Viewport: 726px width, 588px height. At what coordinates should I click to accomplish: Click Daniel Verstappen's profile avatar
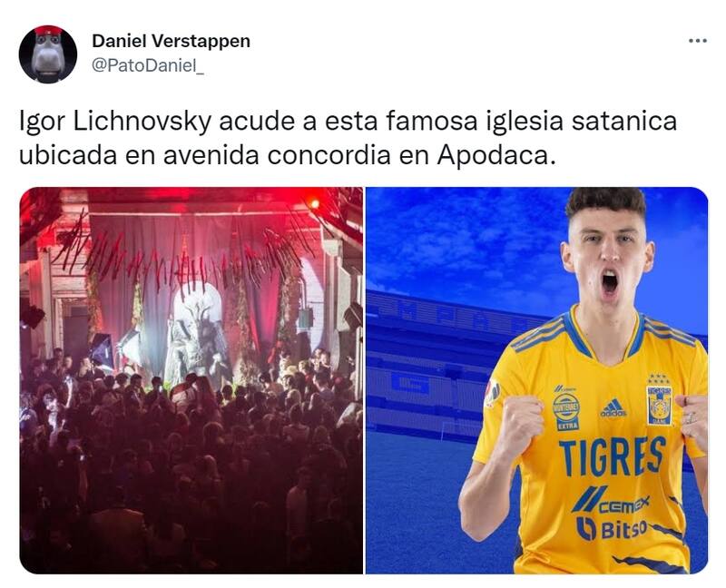pos(48,54)
